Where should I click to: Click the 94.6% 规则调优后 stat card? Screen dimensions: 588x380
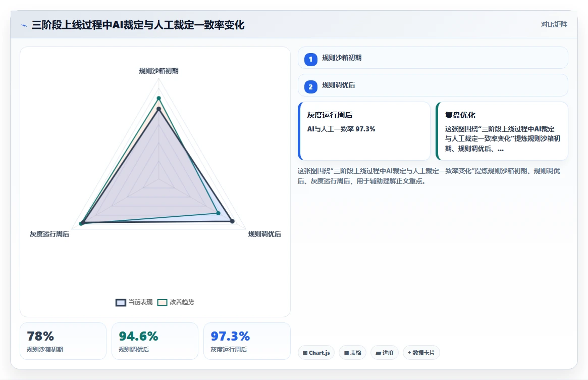tap(155, 341)
